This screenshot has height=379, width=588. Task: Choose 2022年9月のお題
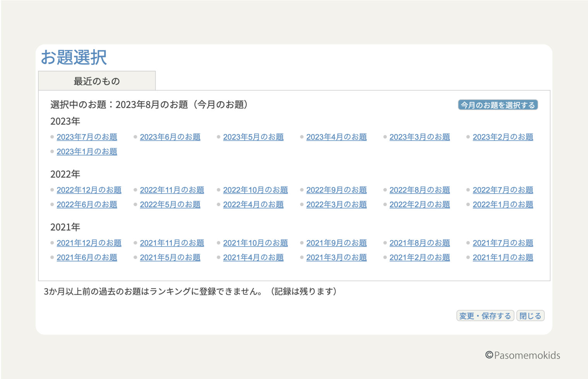click(x=336, y=190)
